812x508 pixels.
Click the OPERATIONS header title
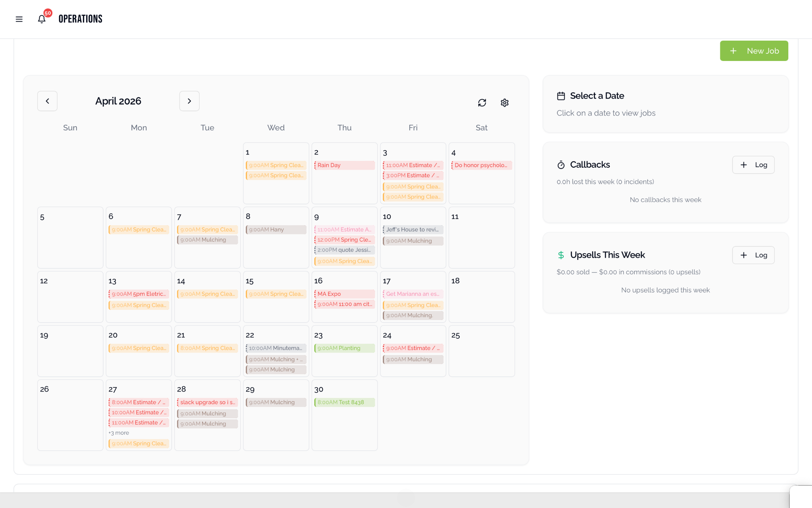click(80, 19)
